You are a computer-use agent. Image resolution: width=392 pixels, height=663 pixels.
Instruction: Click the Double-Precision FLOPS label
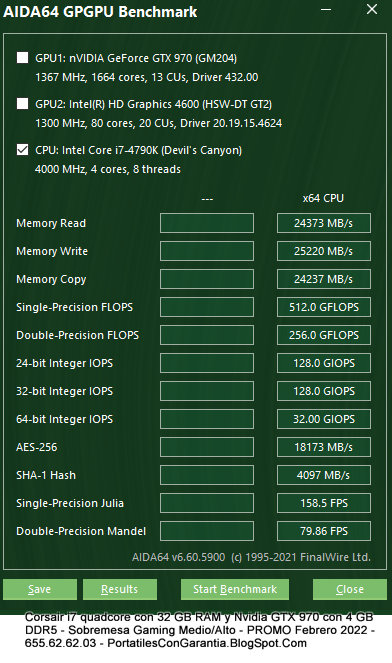point(77,335)
